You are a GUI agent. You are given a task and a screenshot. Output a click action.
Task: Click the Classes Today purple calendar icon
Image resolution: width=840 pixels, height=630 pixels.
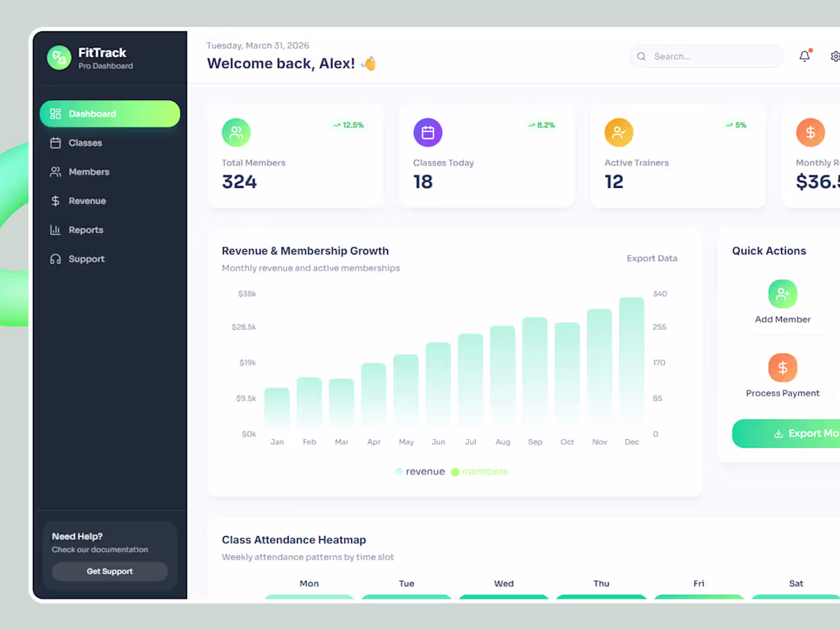[428, 132]
